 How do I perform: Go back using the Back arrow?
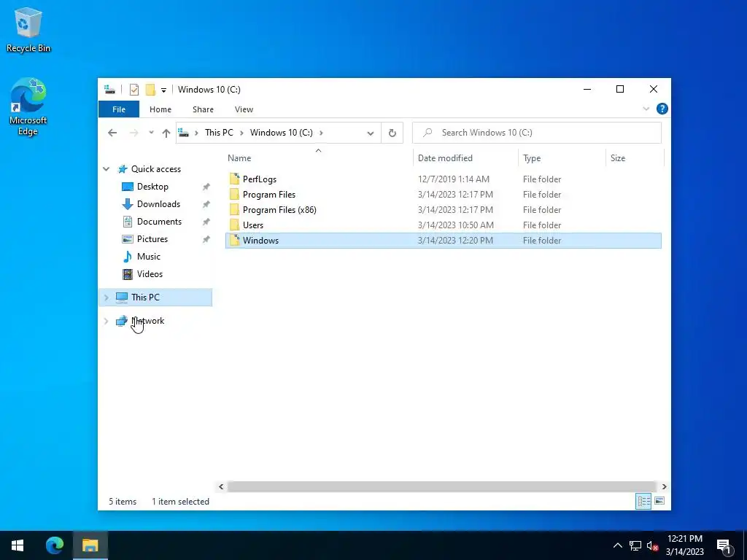click(112, 133)
